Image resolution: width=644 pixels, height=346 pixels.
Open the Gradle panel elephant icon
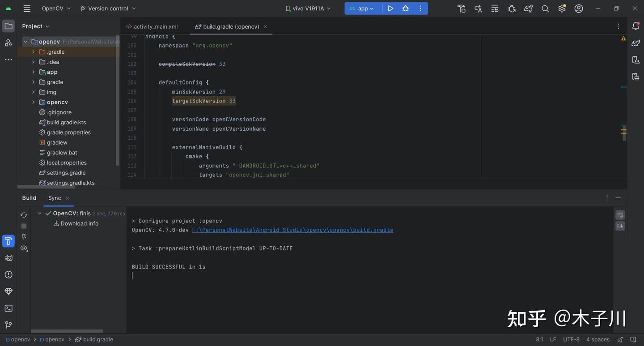636,43
